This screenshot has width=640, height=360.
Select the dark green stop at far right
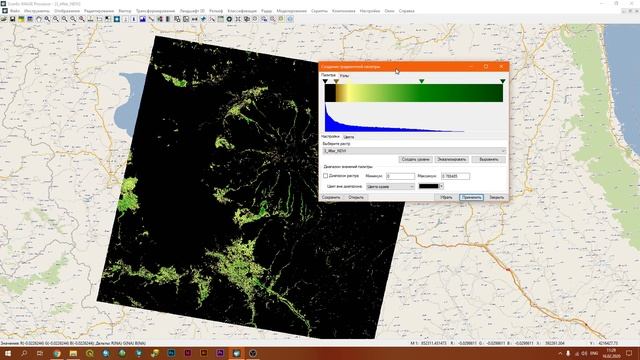point(502,82)
